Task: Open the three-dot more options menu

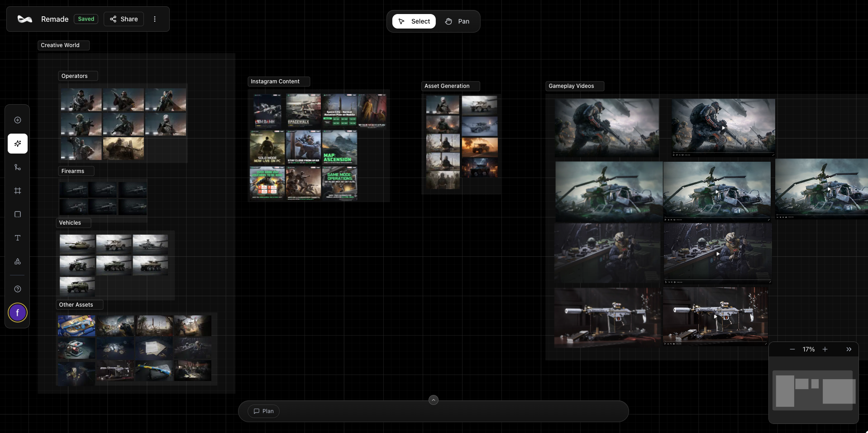Action: pyautogui.click(x=155, y=19)
